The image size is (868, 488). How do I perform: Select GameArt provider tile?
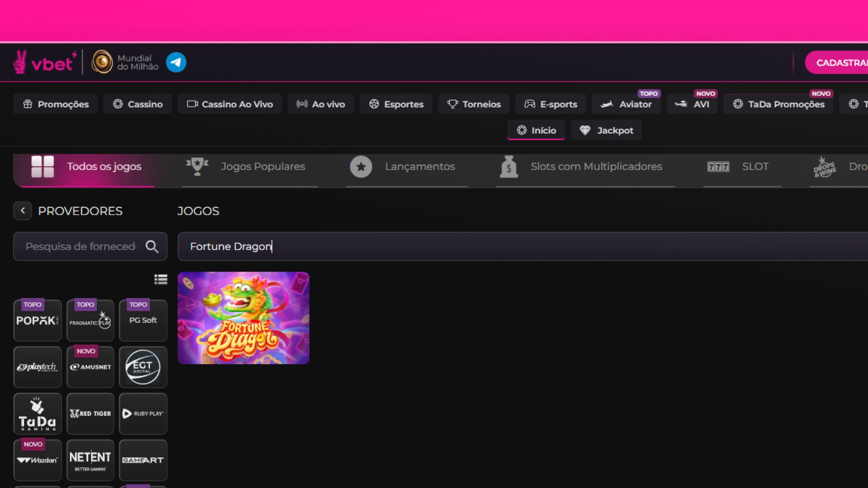143,460
